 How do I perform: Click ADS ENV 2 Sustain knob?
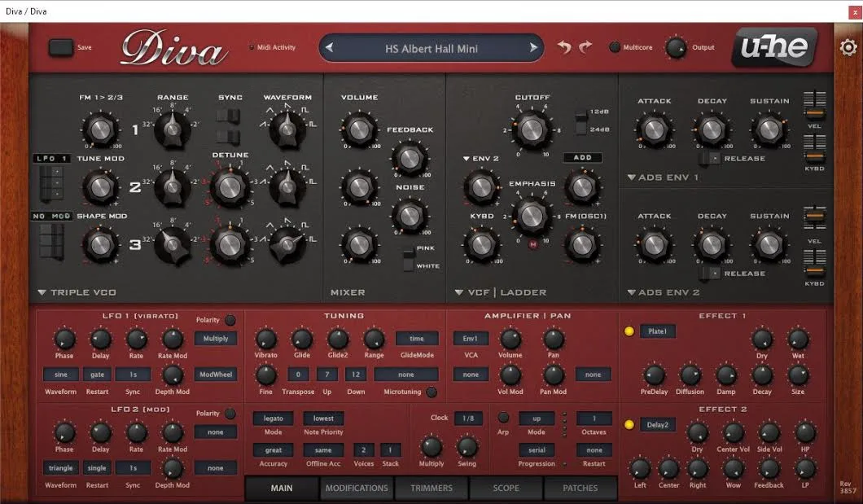pos(769,245)
